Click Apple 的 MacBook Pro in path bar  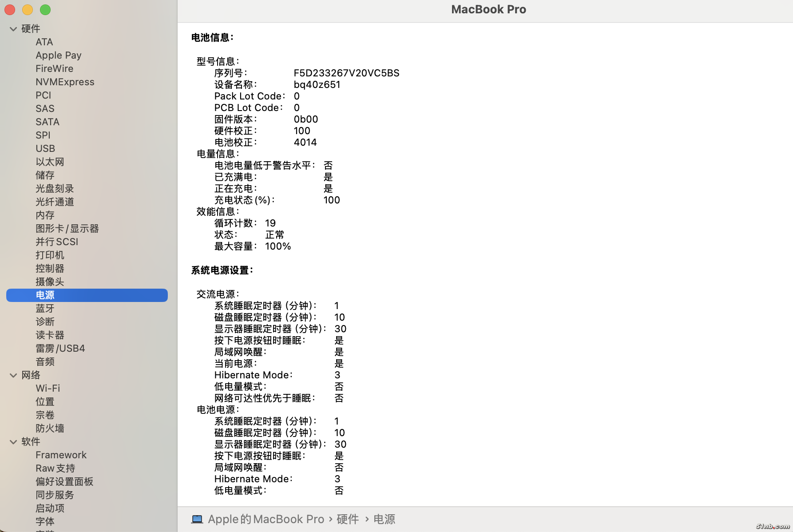click(266, 519)
